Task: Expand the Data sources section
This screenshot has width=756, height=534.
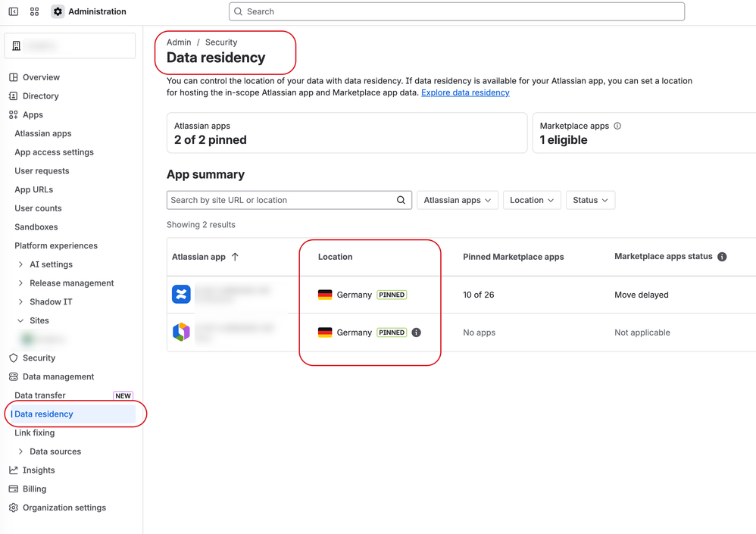Action: tap(20, 451)
